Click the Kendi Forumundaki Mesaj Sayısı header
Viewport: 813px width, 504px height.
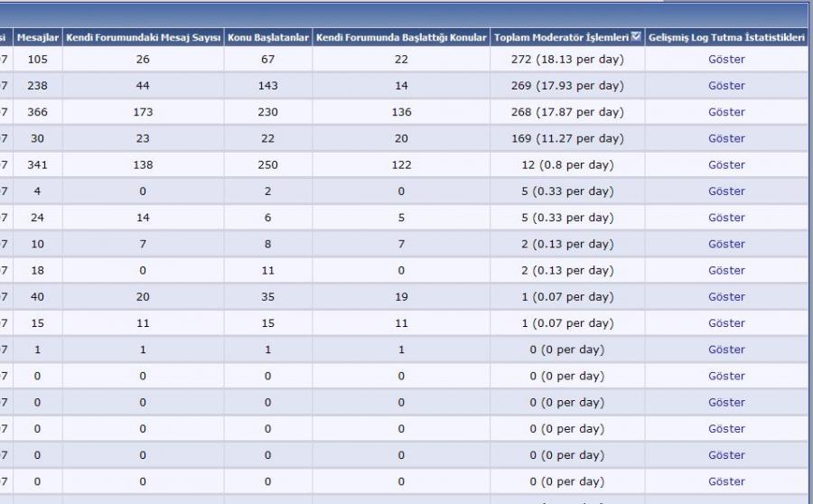144,37
